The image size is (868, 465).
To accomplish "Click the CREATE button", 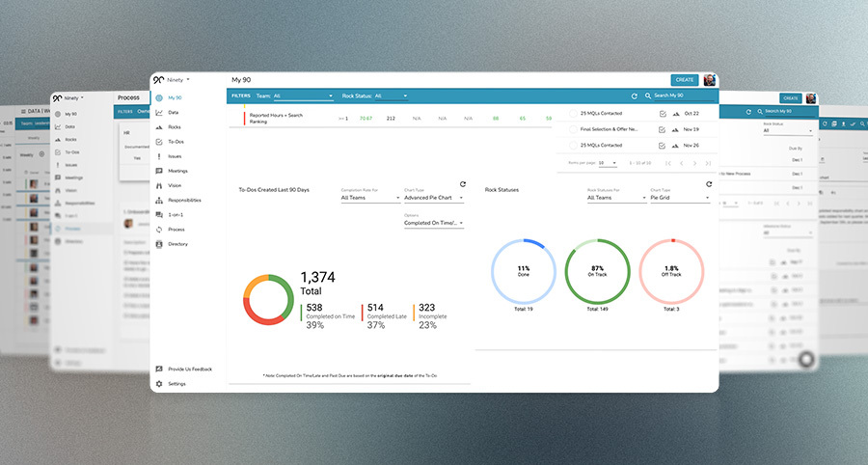I will (684, 80).
